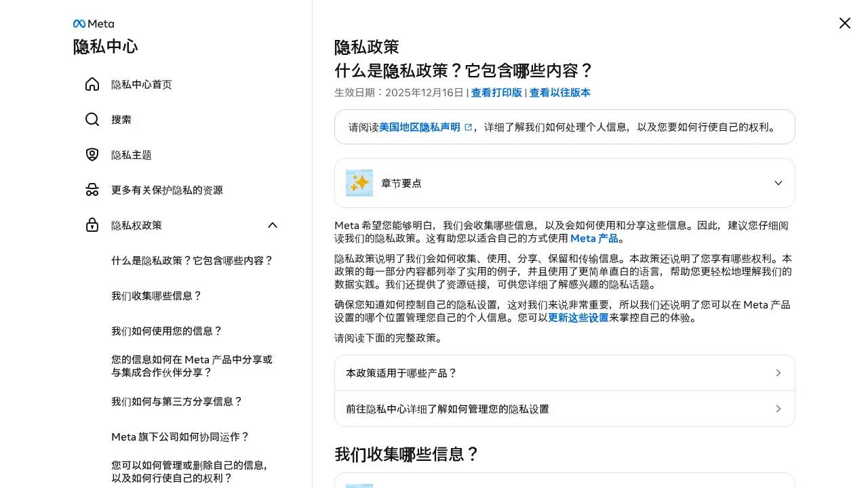The image size is (868, 488).
Task: Close the privacy policy with the X
Action: coord(845,23)
